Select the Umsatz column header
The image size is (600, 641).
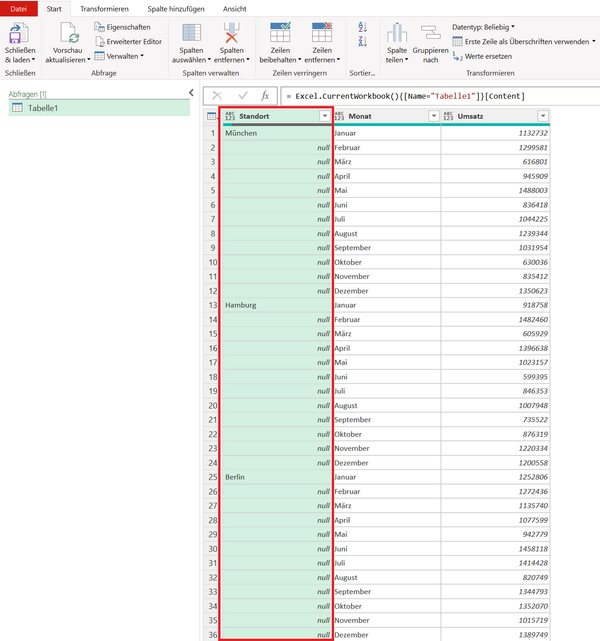click(495, 116)
